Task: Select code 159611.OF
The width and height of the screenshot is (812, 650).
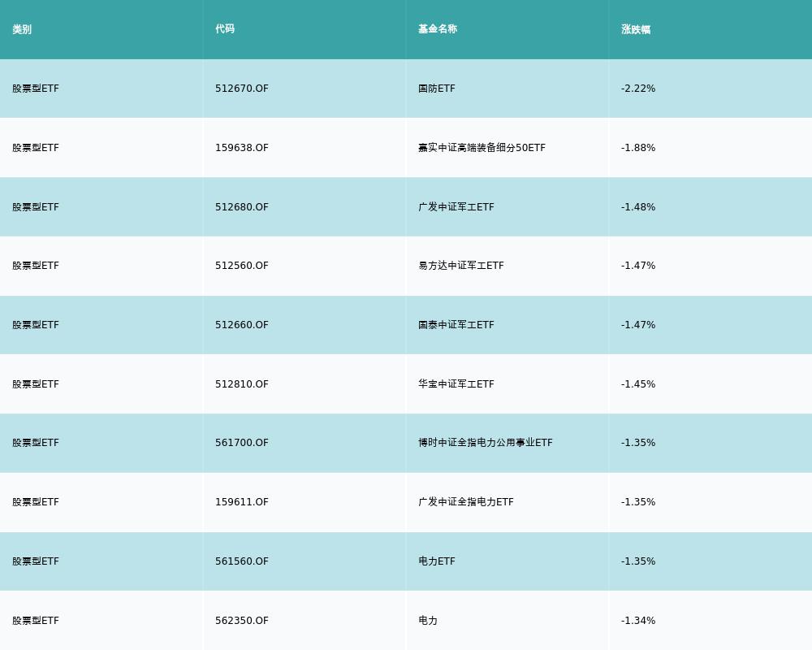Action: pyautogui.click(x=242, y=502)
